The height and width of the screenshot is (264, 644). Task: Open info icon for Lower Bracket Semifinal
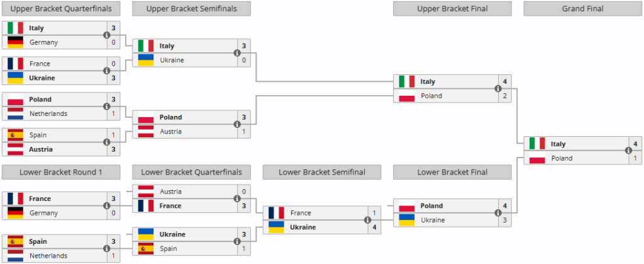pyautogui.click(x=367, y=221)
